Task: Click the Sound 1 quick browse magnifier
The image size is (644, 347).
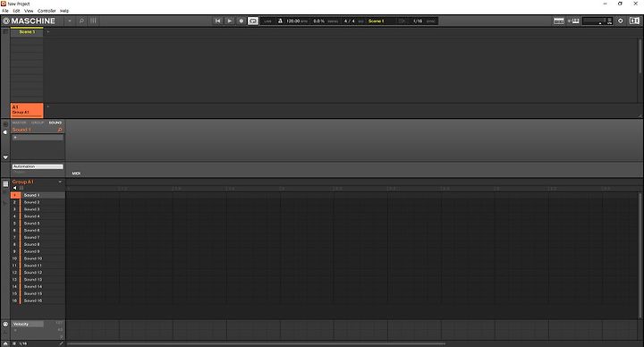Action: [x=60, y=130]
